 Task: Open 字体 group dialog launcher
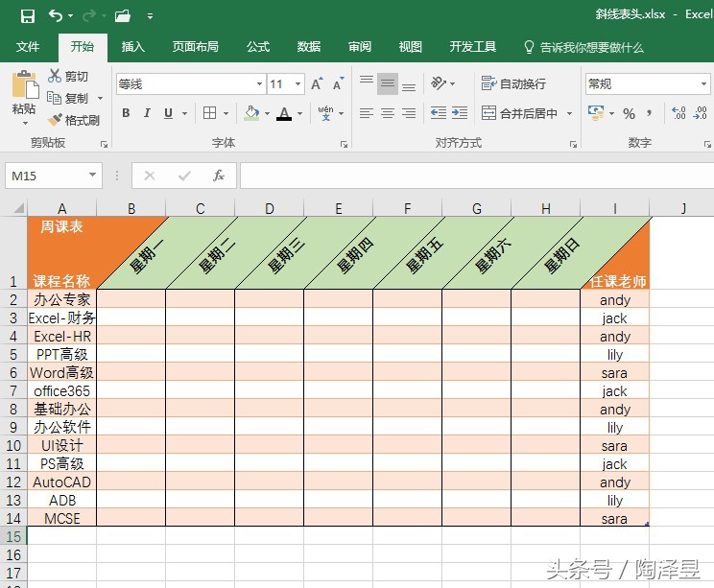[344, 144]
